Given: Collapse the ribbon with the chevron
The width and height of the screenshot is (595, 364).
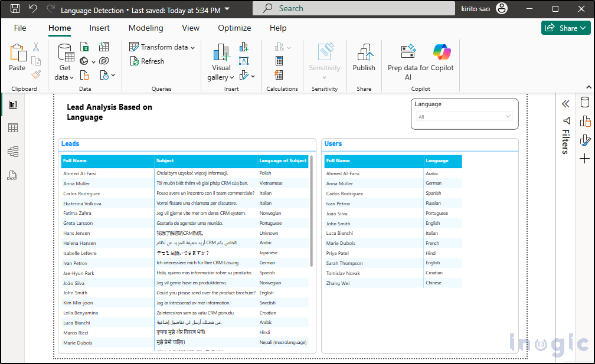Looking at the screenshot, I should 589,87.
